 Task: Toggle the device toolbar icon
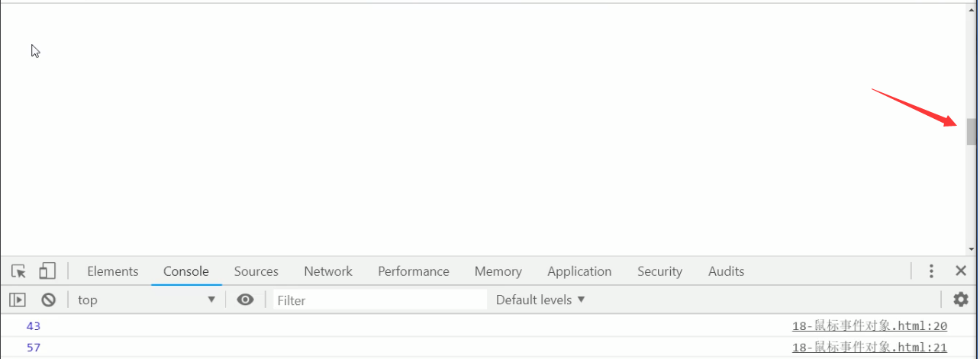(x=47, y=271)
